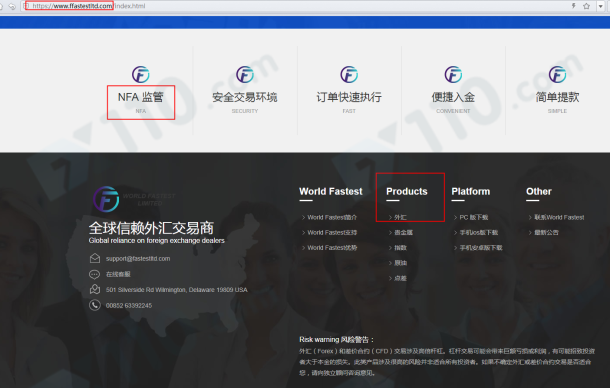This screenshot has height=388, width=610.
Task: Click the logo icon above NFA 监管
Action: coord(140,74)
